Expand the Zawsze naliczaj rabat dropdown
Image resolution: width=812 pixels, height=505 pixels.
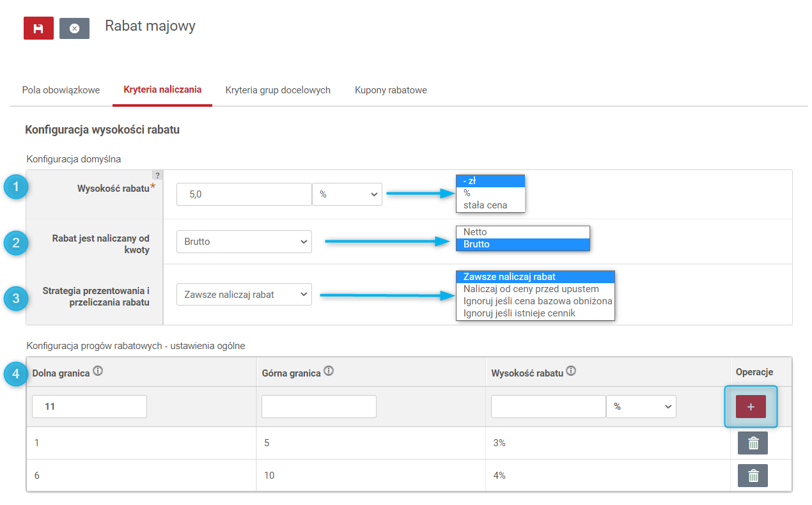(x=244, y=295)
